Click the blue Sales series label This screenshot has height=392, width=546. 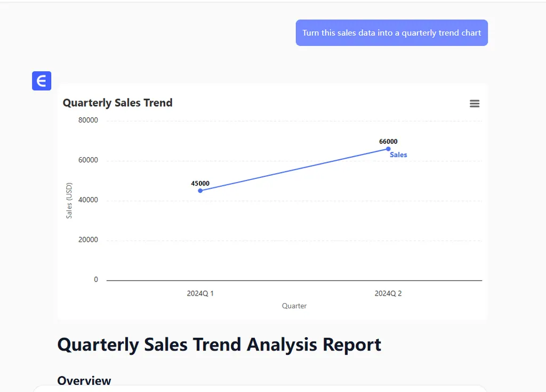point(398,155)
